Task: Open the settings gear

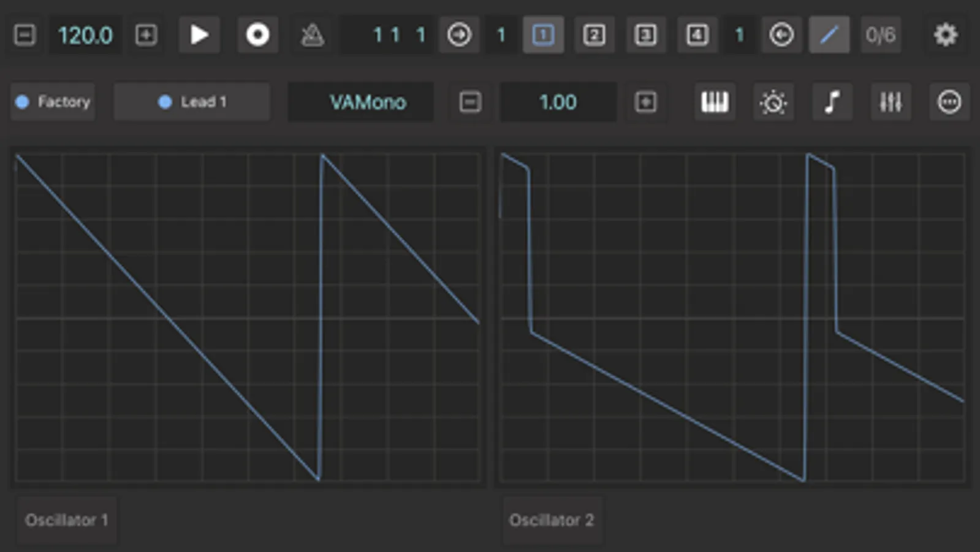Action: click(946, 35)
